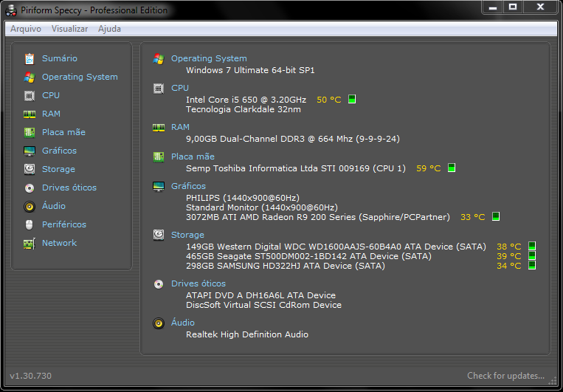
Task: Click the Sumário clipboard icon in sidebar
Action: click(30, 58)
